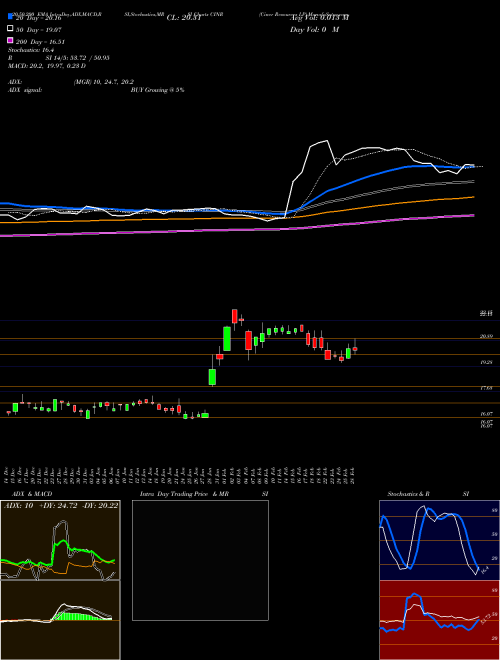The height and width of the screenshot is (660, 500).
Task: Click the 'ADX: 10 +DY: 24.72 -DY: 20.22' header
Action: coord(60,505)
